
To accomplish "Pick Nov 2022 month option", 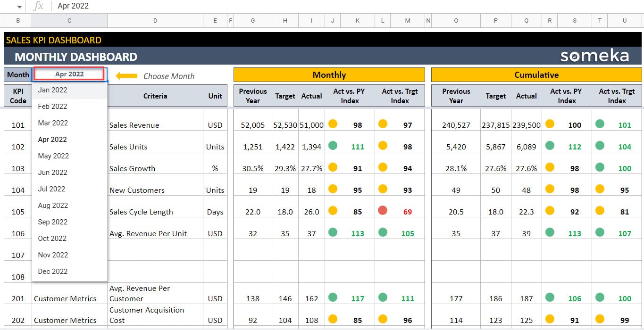I will 69,255.
